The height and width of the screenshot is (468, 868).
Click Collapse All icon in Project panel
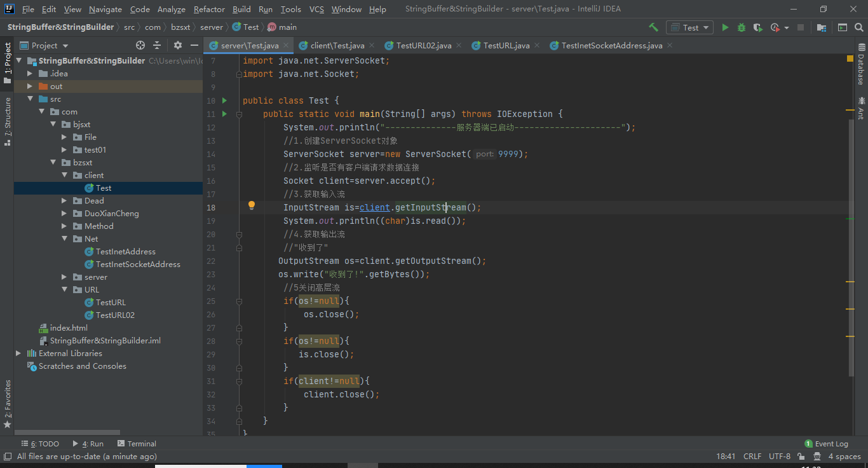point(158,45)
